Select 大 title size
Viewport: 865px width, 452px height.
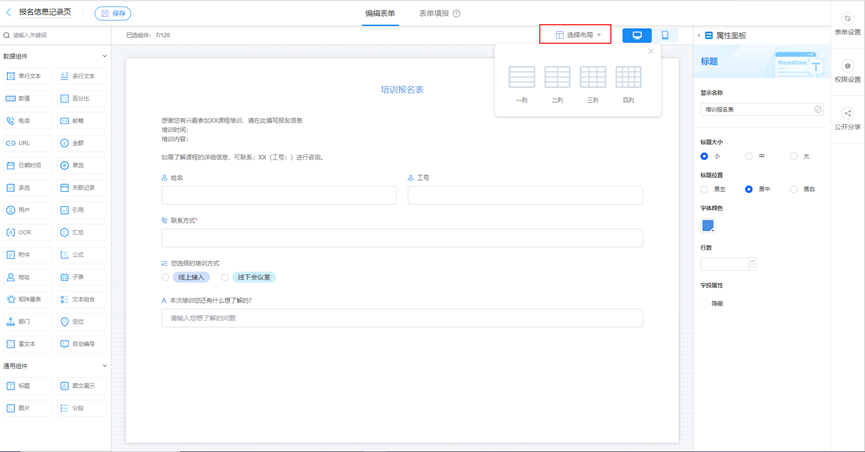point(793,156)
